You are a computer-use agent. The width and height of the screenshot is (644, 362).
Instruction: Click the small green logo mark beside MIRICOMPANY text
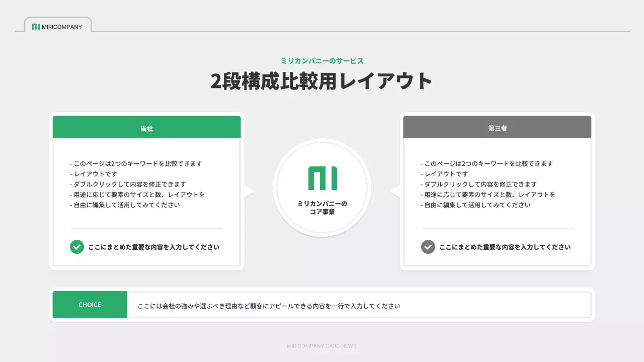pos(36,26)
